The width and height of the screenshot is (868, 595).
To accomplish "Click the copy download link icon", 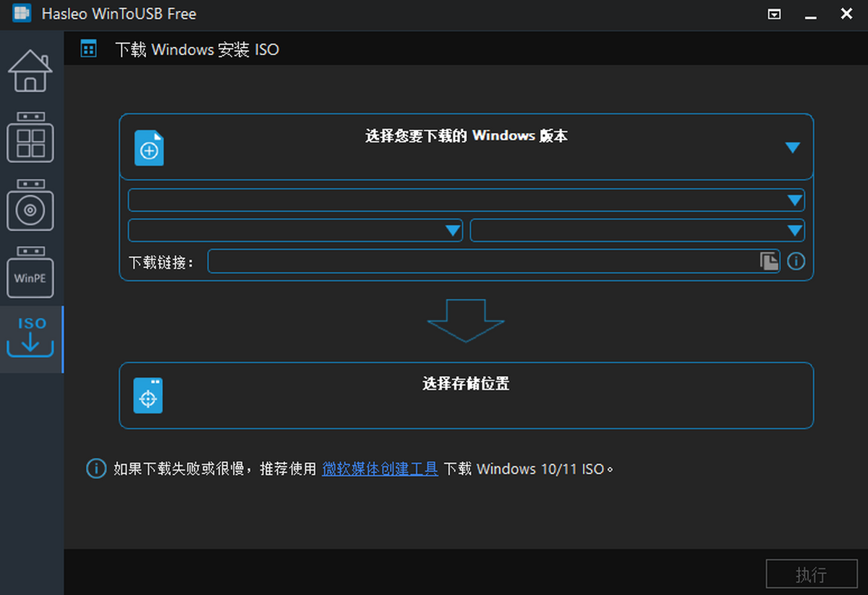I will (769, 261).
